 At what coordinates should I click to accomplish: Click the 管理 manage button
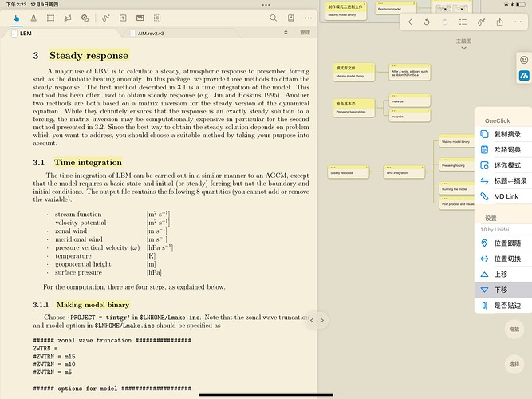pos(305,32)
